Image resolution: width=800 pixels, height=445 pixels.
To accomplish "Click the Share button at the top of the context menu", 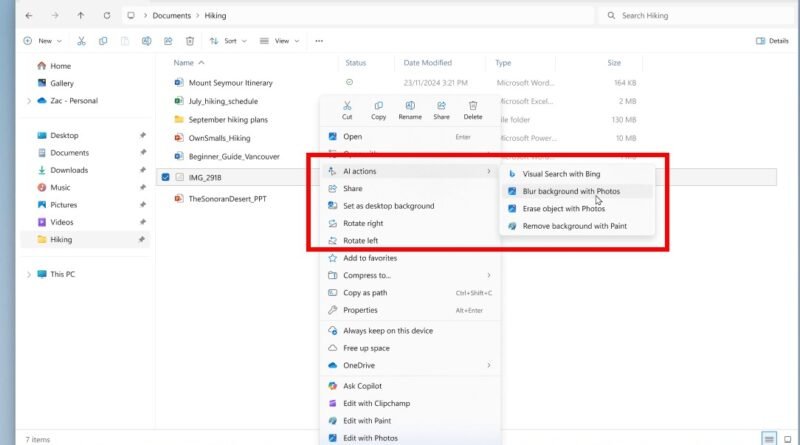I will pos(441,110).
